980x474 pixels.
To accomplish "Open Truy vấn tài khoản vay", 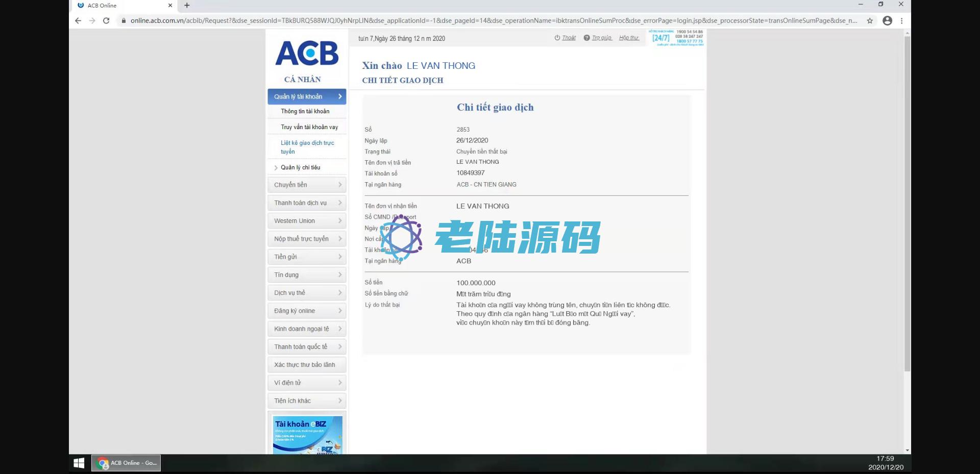I will pyautogui.click(x=309, y=127).
